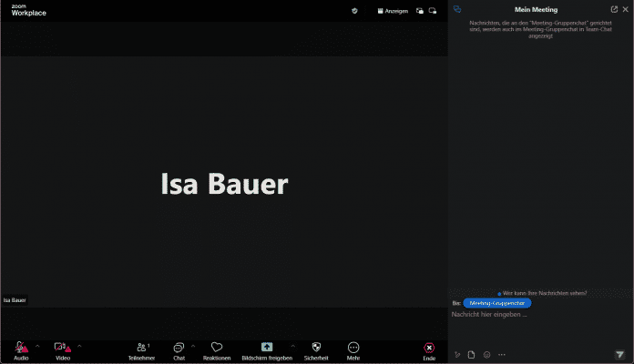This screenshot has width=634, height=364.
Task: Open the emoji picker in chat
Action: [x=486, y=354]
